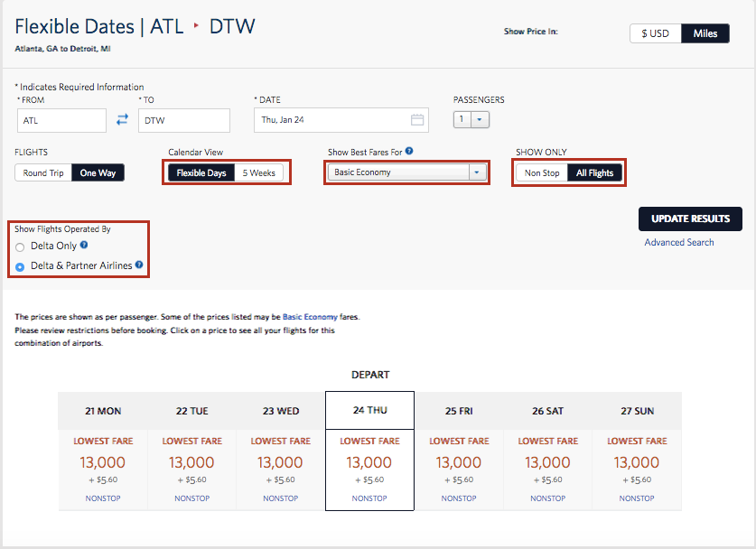The image size is (756, 549).
Task: Select Delta & Partner Airlines radio button
Action: [x=20, y=267]
